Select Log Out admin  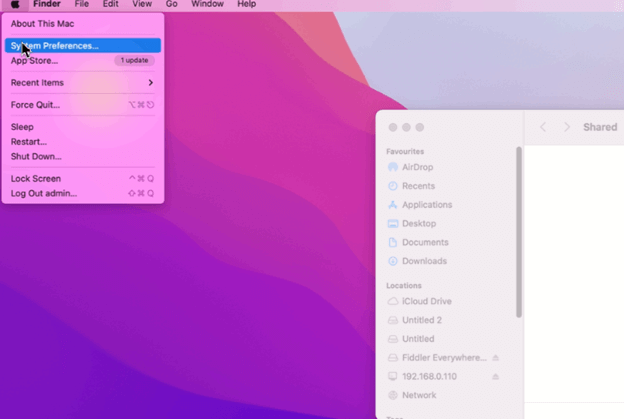83,193
